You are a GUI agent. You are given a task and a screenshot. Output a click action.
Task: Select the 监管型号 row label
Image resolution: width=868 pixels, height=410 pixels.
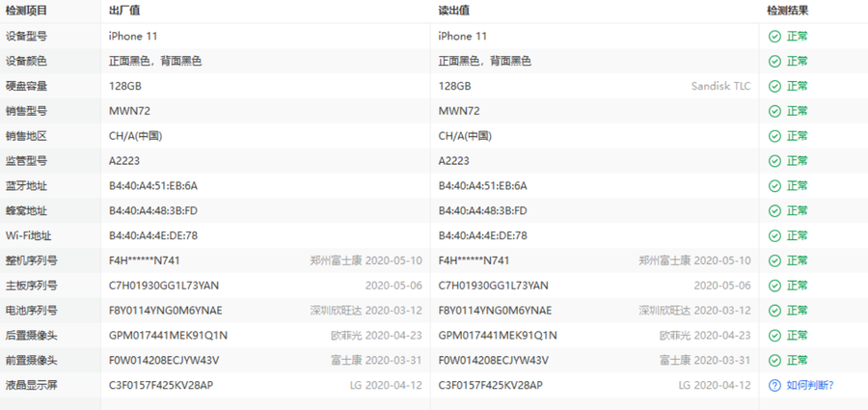click(x=26, y=161)
